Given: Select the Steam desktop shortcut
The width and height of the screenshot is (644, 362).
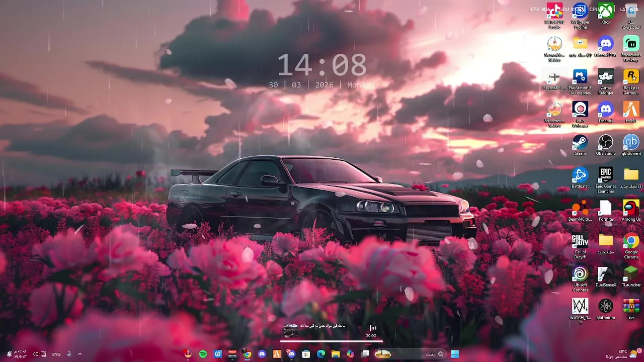Looking at the screenshot, I should [580, 145].
